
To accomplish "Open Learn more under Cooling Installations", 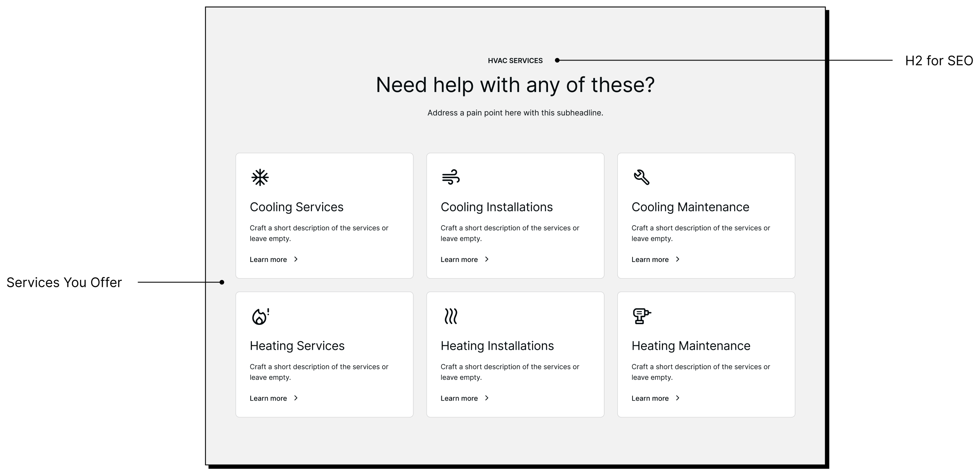I will (x=459, y=260).
